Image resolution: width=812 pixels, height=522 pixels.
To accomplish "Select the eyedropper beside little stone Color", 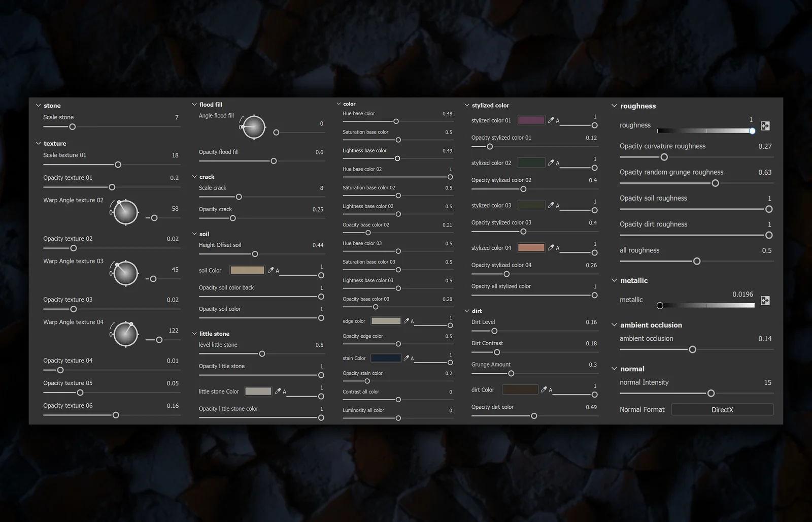I will pos(278,391).
